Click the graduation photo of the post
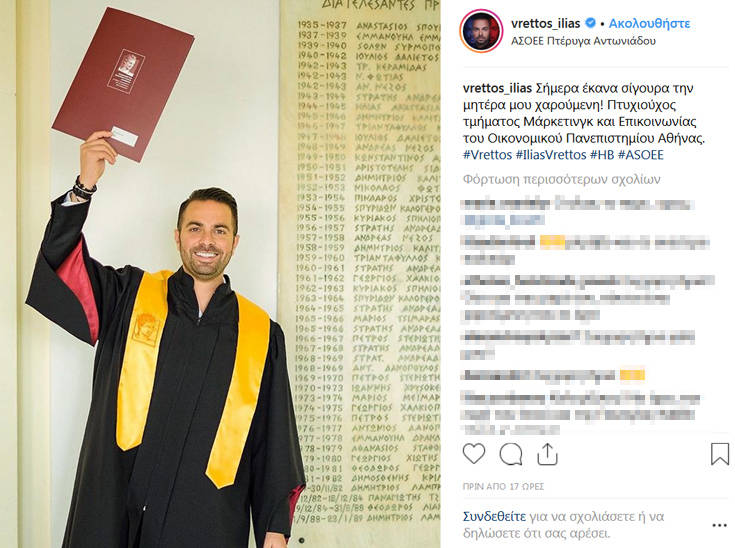The width and height of the screenshot is (735, 548). 220,274
